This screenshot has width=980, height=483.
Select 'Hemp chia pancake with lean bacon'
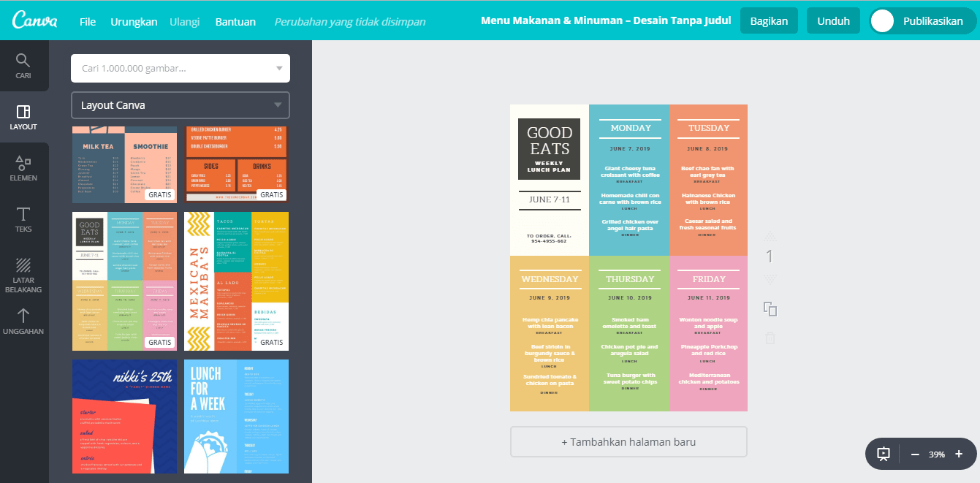pos(550,323)
